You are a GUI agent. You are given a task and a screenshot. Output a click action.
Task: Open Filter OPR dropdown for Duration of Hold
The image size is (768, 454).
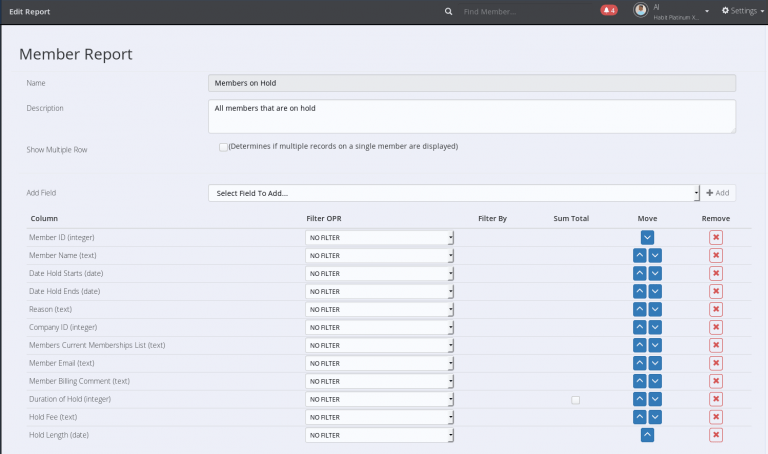379,399
